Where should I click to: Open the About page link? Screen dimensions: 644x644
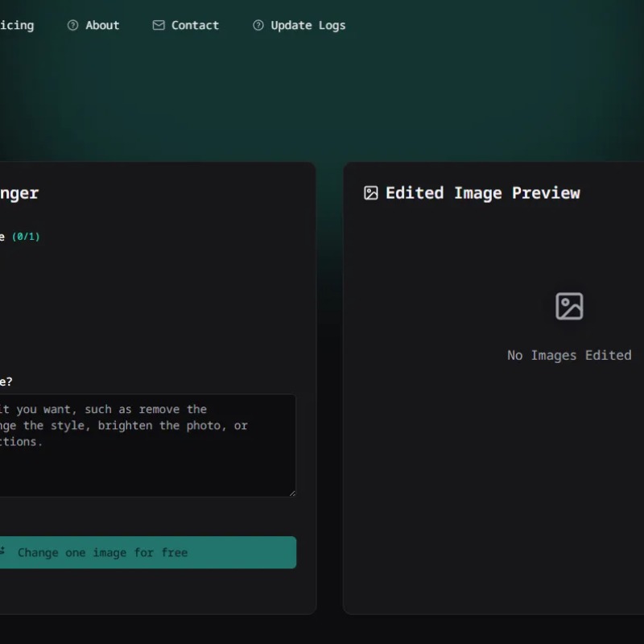point(102,26)
